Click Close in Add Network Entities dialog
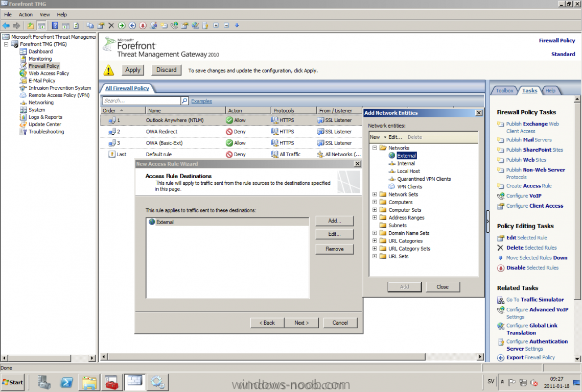 pyautogui.click(x=443, y=287)
